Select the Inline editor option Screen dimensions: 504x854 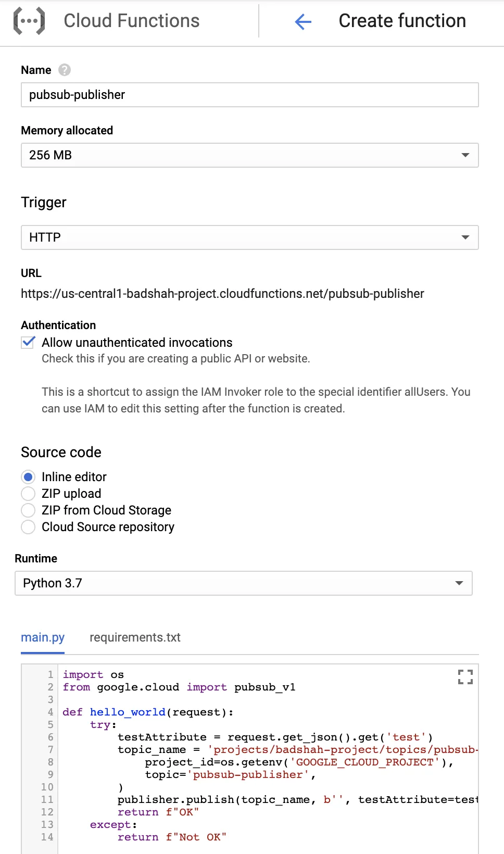[x=28, y=477]
